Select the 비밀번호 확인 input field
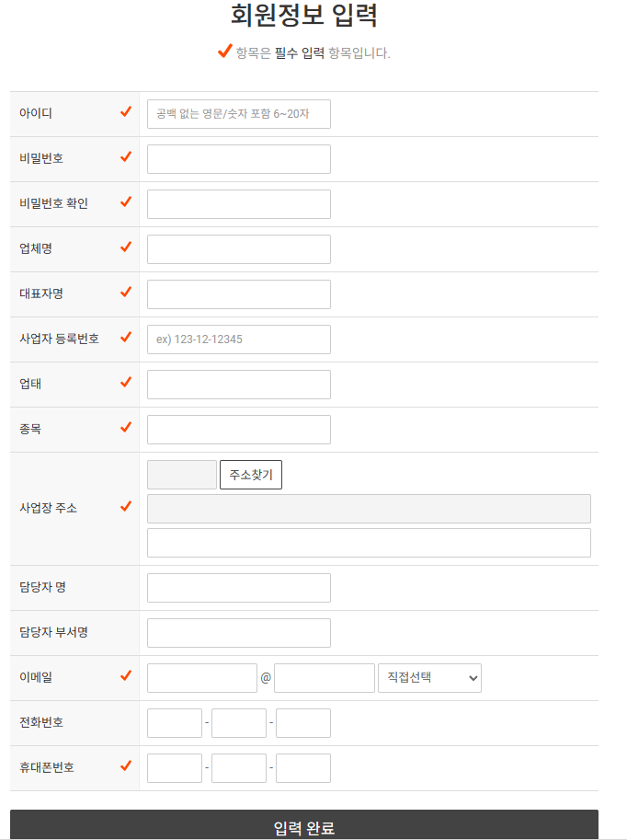Viewport: 627px width, 840px height. coord(238,203)
